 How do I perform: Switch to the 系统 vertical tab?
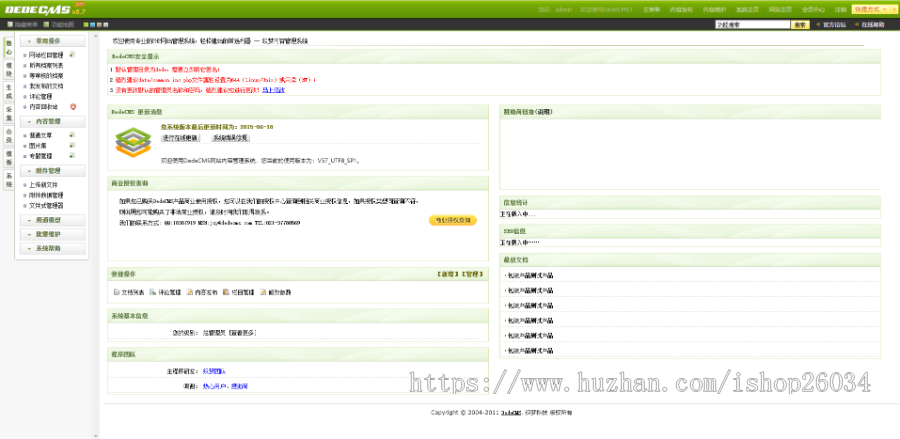(9, 180)
